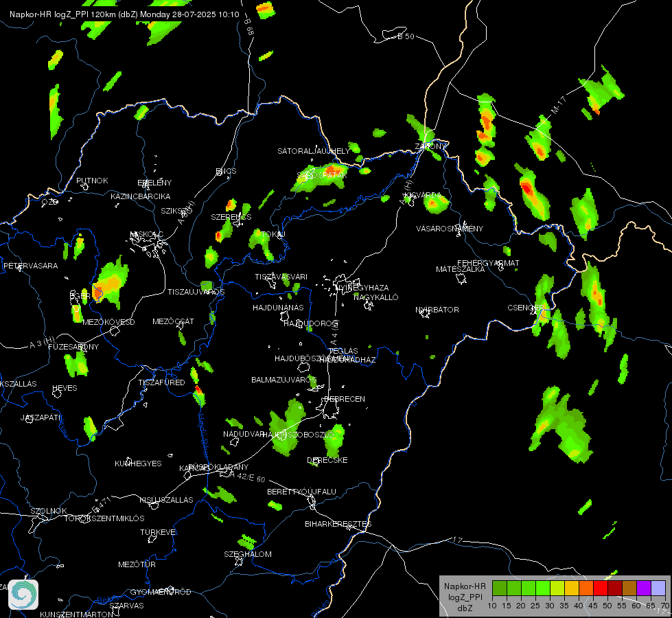The width and height of the screenshot is (672, 618).
Task: Click the MEZOKOVESD town label
Action: coord(108,322)
